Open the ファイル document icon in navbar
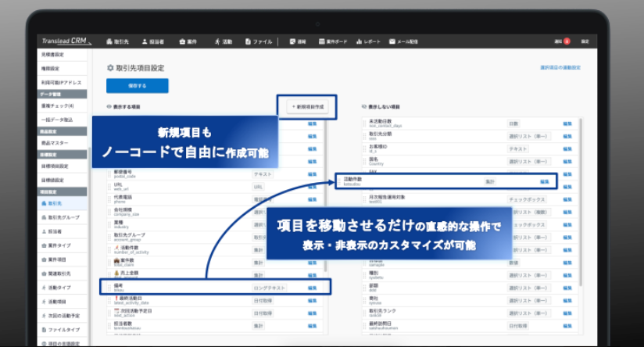The height and width of the screenshot is (347, 644). pyautogui.click(x=248, y=41)
